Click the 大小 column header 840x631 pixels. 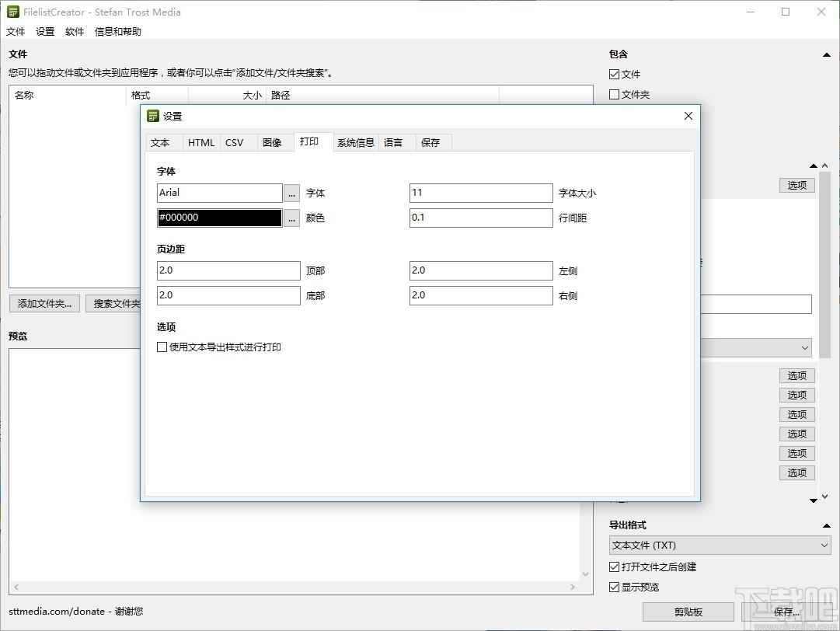coord(227,95)
